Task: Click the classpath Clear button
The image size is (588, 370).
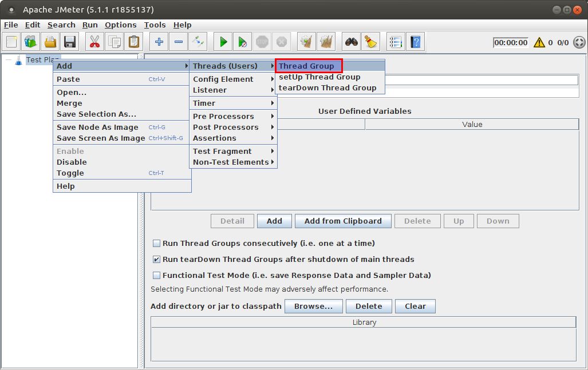Action: (416, 307)
